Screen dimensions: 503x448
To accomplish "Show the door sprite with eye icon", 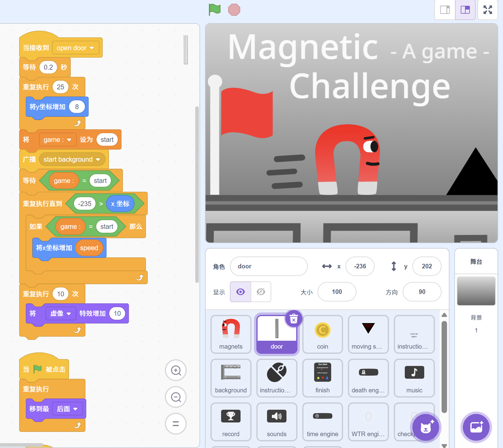I will tap(241, 292).
